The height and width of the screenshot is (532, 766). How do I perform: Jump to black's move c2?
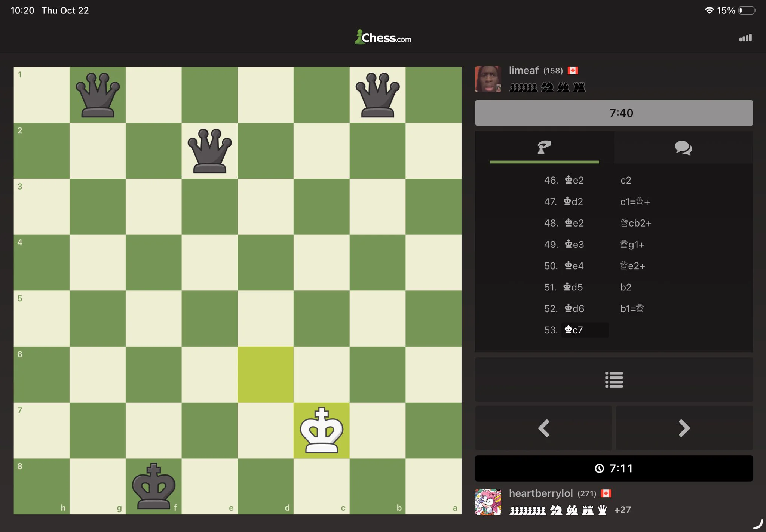pyautogui.click(x=626, y=180)
